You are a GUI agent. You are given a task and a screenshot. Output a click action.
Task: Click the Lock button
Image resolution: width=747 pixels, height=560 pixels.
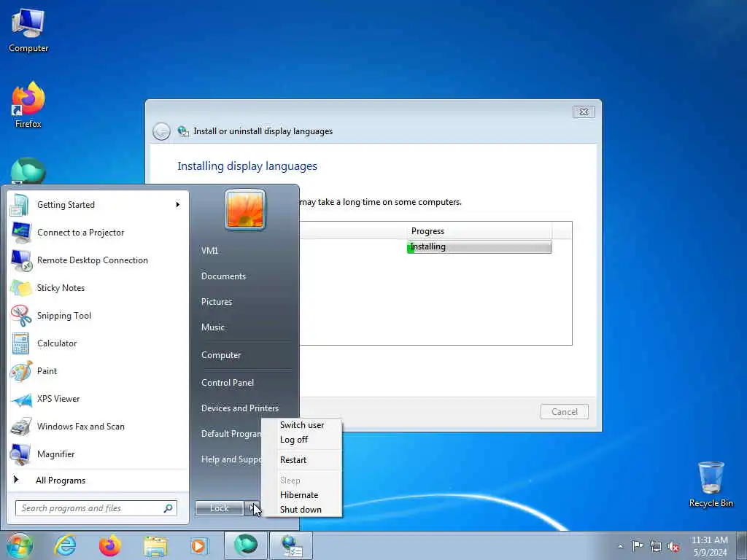219,508
